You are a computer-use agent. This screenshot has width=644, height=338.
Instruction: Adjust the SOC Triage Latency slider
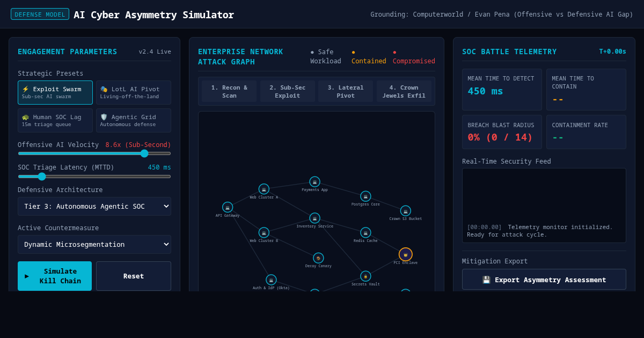click(x=94, y=177)
